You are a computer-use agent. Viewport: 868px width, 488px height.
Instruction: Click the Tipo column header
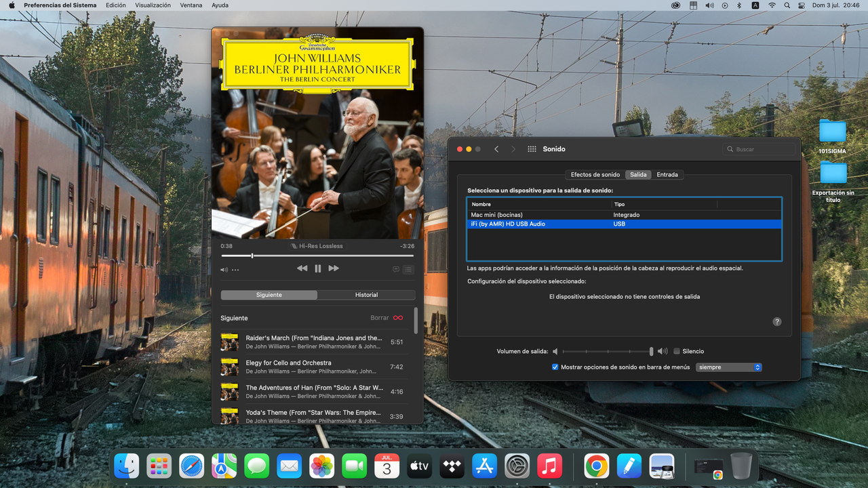pyautogui.click(x=664, y=204)
